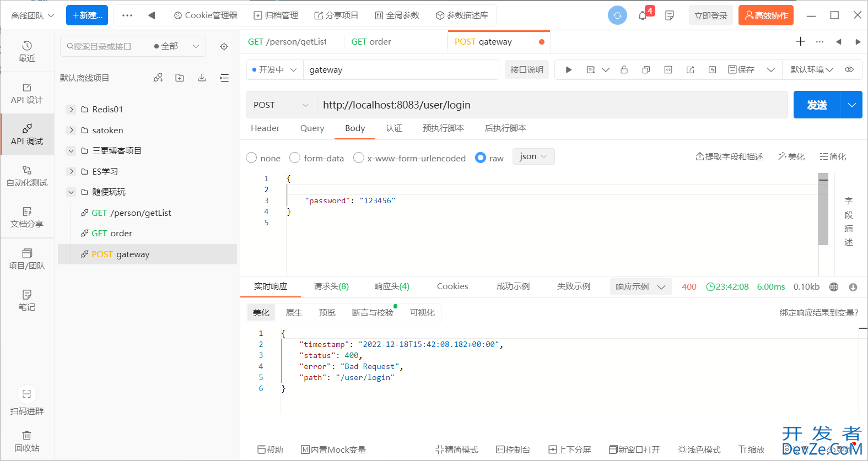Add a new request tab with plus icon

tap(801, 41)
